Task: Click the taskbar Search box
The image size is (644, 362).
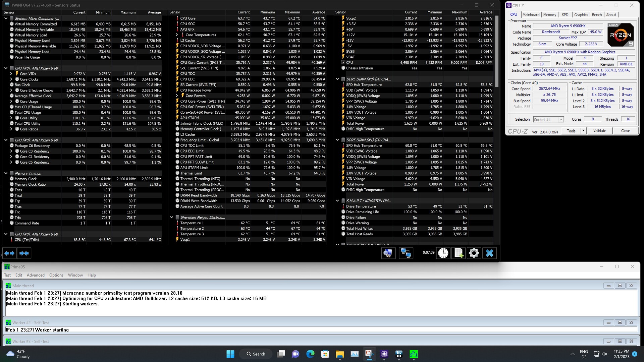Action: pos(256,354)
